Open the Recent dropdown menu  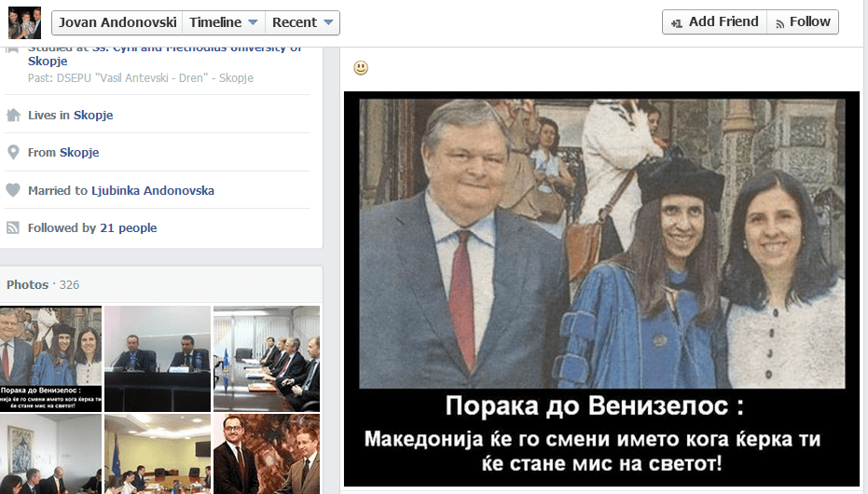click(302, 22)
